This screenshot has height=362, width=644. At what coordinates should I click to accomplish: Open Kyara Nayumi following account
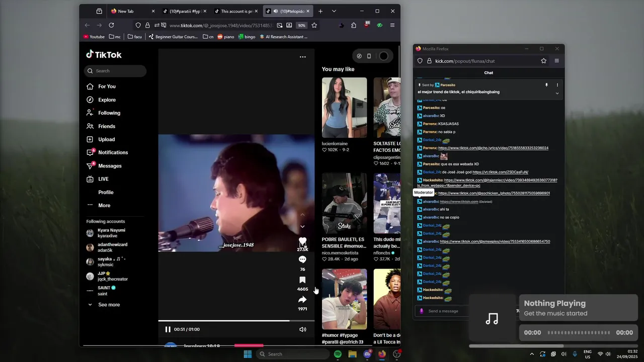click(x=107, y=233)
